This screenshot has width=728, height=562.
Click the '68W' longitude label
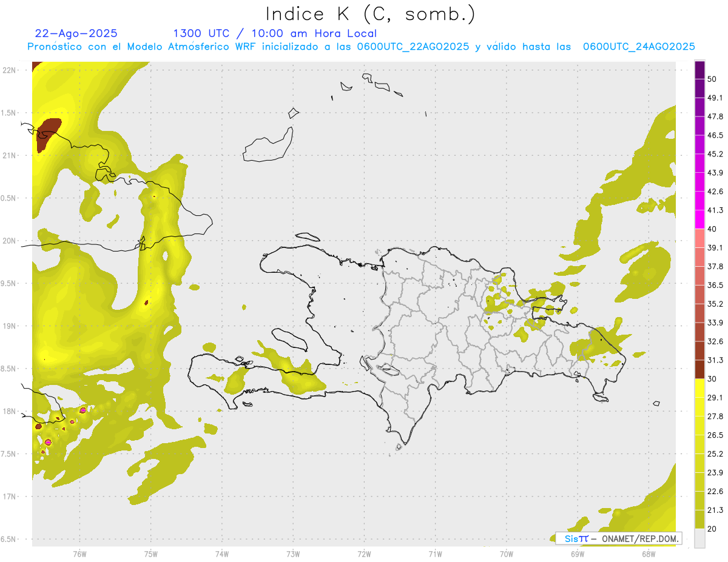coord(648,554)
